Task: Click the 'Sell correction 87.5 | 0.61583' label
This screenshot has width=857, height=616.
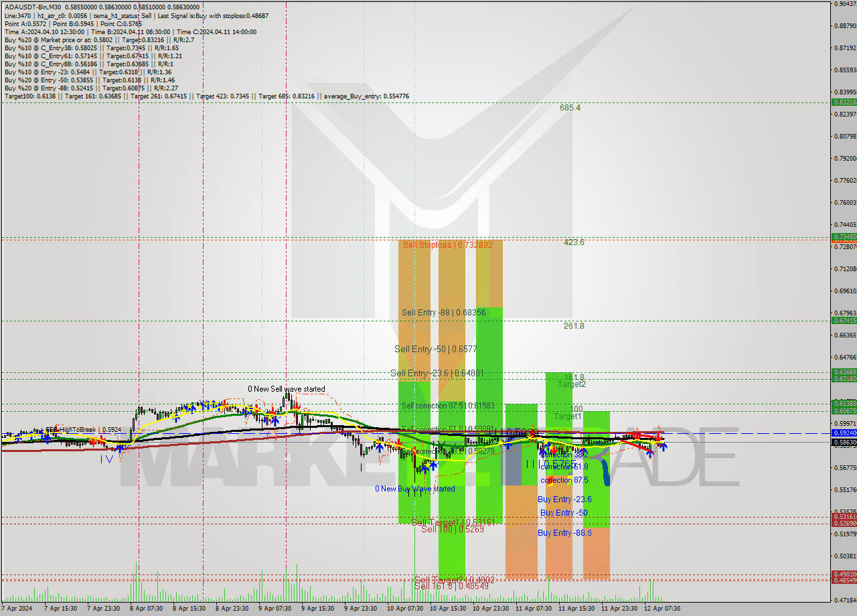Action: (x=448, y=406)
